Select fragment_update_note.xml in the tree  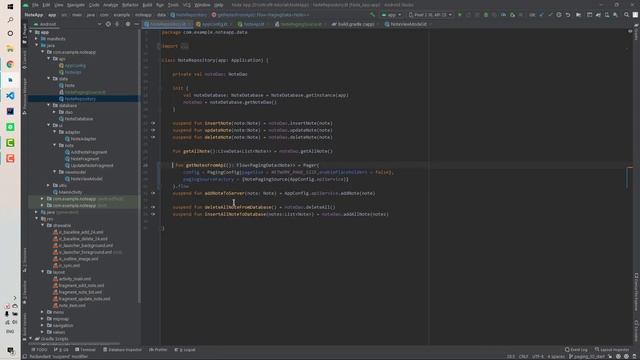coord(84,299)
